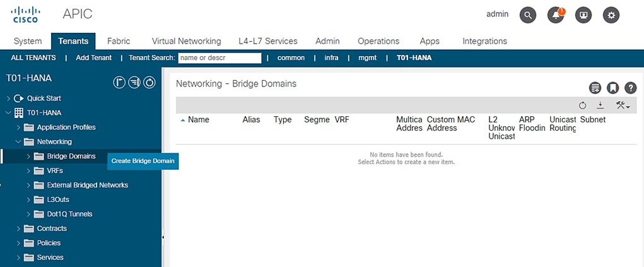This screenshot has height=267, width=644.
Task: Open the notifications bell icon
Action: [x=556, y=15]
